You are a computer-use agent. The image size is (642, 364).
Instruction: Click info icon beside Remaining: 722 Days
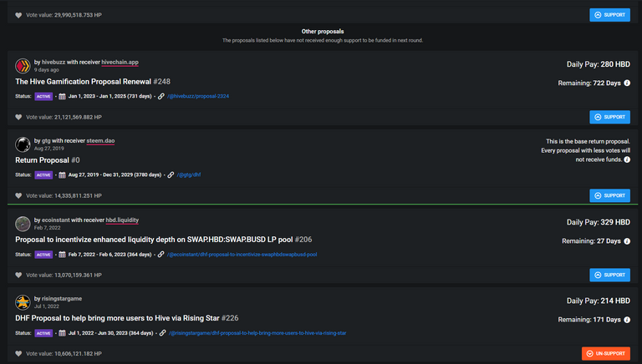click(x=627, y=83)
